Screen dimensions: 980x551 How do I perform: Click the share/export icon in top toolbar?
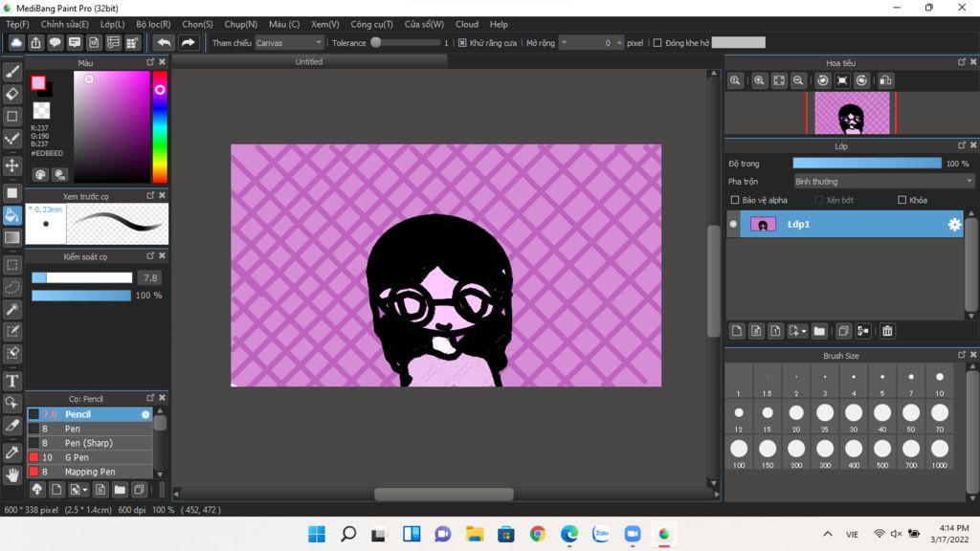pos(35,42)
